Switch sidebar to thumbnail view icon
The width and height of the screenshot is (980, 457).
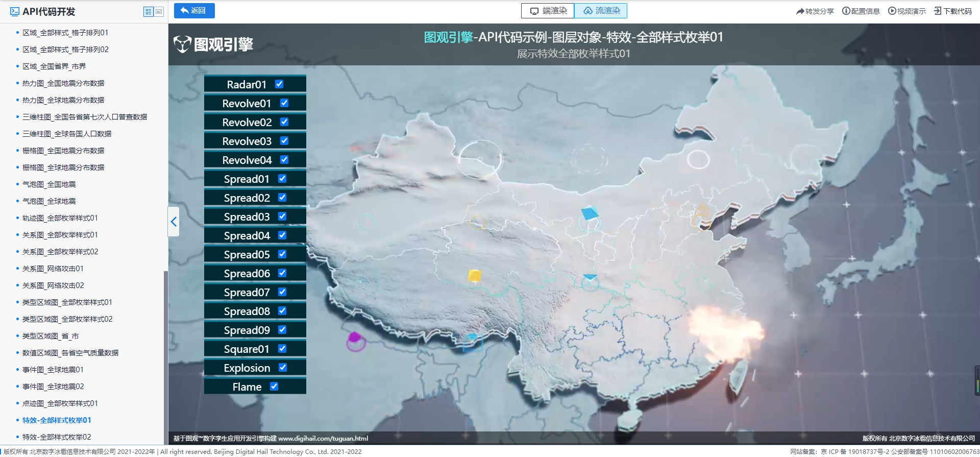tap(159, 12)
